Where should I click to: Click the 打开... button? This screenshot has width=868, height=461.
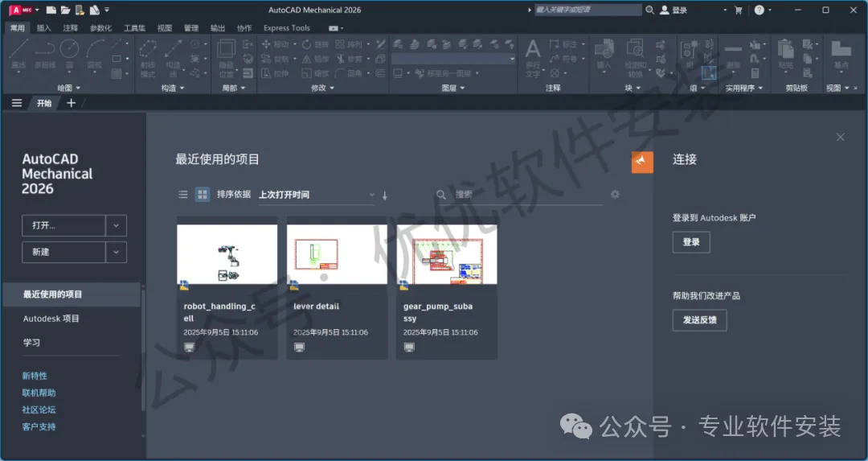click(63, 225)
